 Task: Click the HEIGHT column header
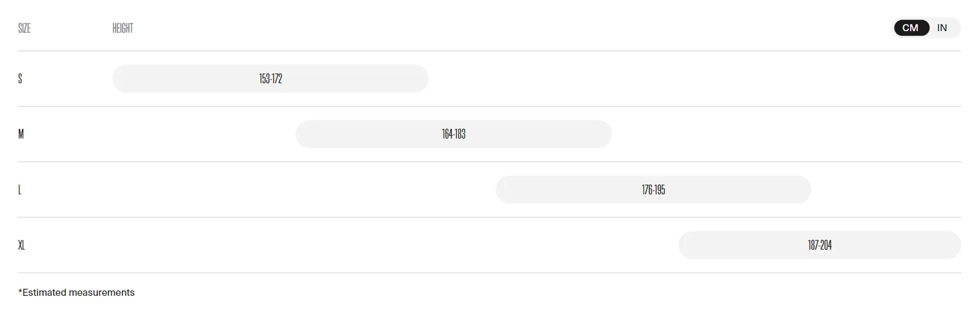coord(122,28)
